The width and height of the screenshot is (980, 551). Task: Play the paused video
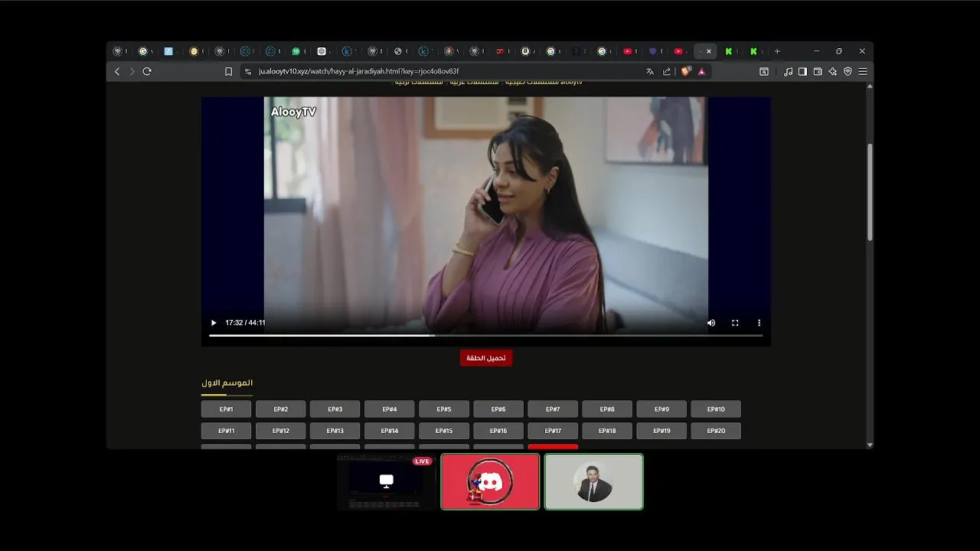click(x=214, y=323)
